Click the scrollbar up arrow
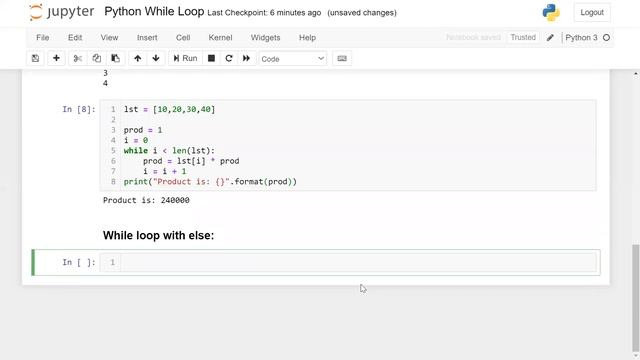The image size is (640, 360). pyautogui.click(x=636, y=74)
